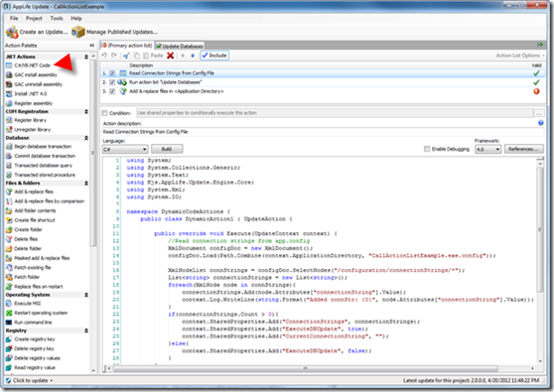Enable the Condition checkbox
554x392 pixels.
click(x=104, y=113)
